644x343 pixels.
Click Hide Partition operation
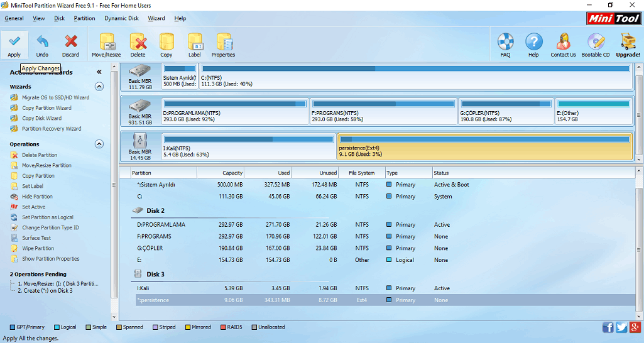coord(37,197)
